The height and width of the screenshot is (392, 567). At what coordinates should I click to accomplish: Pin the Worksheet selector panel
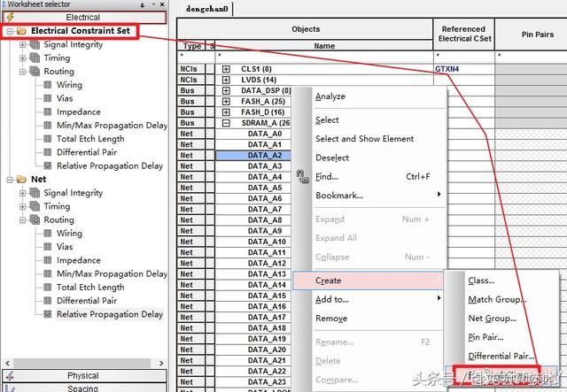(x=144, y=4)
